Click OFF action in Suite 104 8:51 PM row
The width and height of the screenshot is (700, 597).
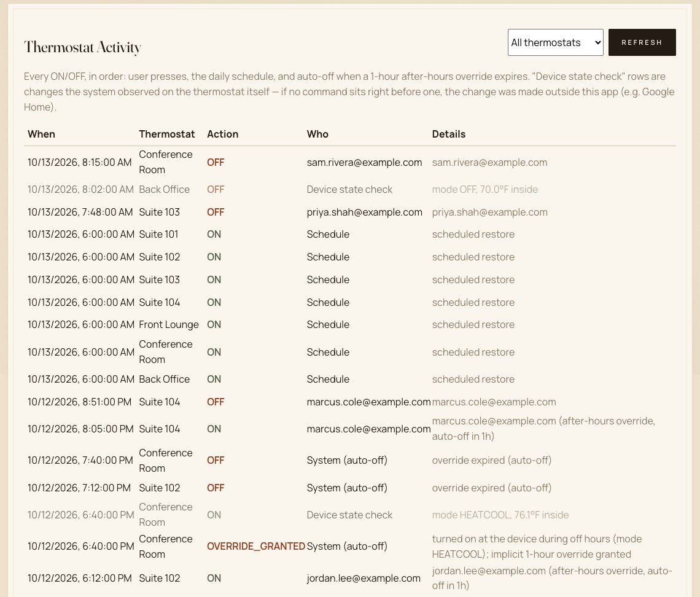click(216, 402)
